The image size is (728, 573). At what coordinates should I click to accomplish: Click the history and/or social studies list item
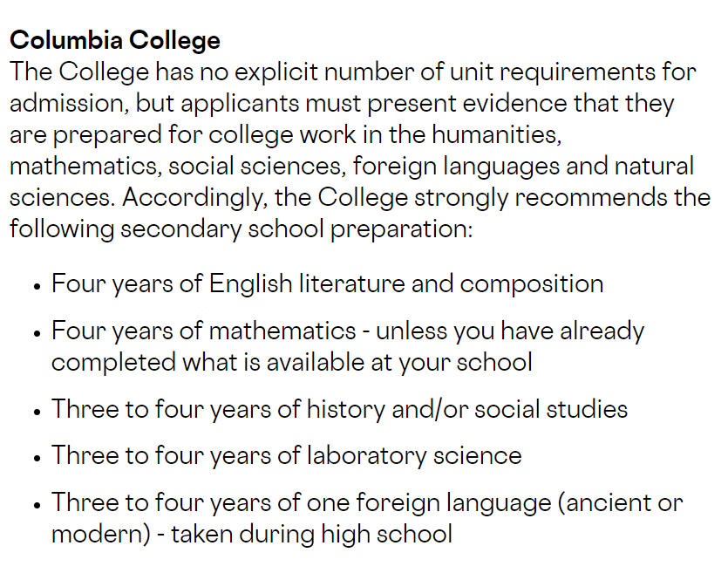click(339, 408)
